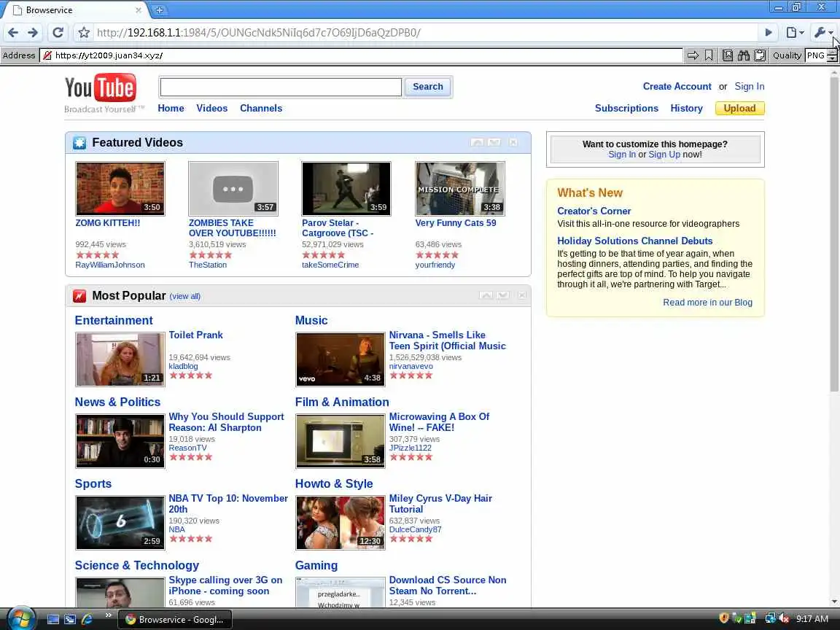This screenshot has width=840, height=630.
Task: Open the bookmarks list icon
Action: pyautogui.click(x=728, y=55)
